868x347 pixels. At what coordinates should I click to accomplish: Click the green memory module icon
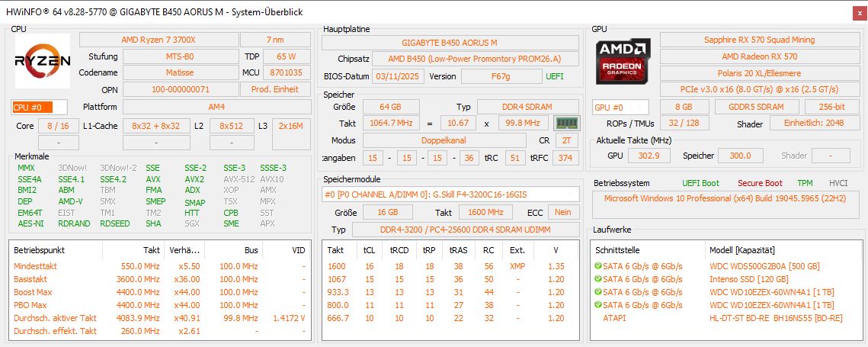[567, 123]
